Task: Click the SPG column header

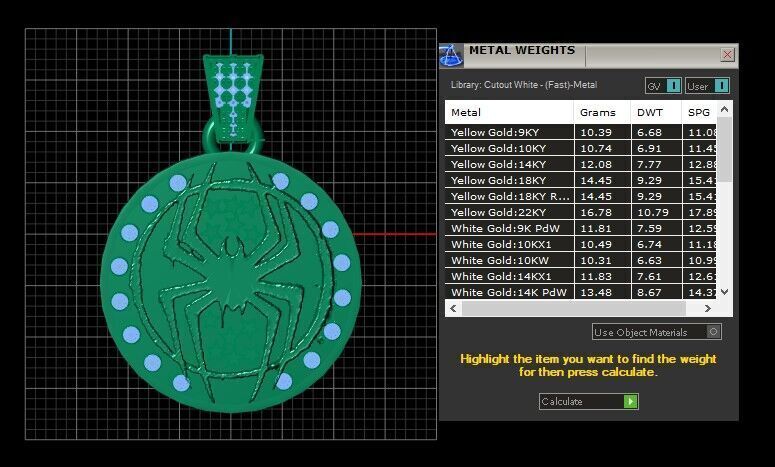Action: (x=699, y=112)
